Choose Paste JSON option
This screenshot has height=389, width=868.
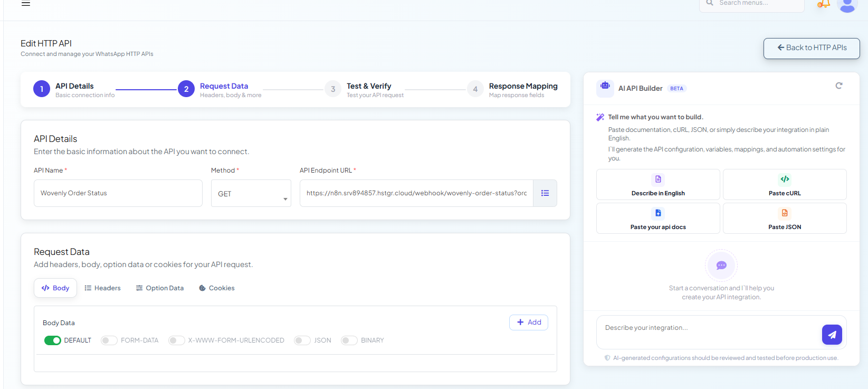pyautogui.click(x=785, y=219)
